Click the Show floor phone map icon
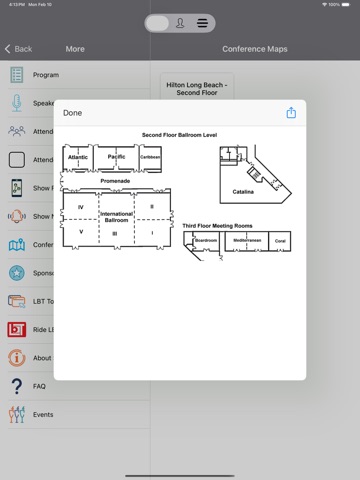360x480 pixels. 17,188
